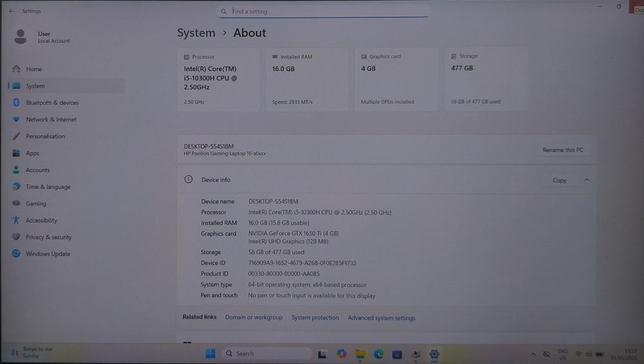Viewport: 644px width, 364px height.
Task: Open Domain or workgroup link
Action: pos(254,317)
